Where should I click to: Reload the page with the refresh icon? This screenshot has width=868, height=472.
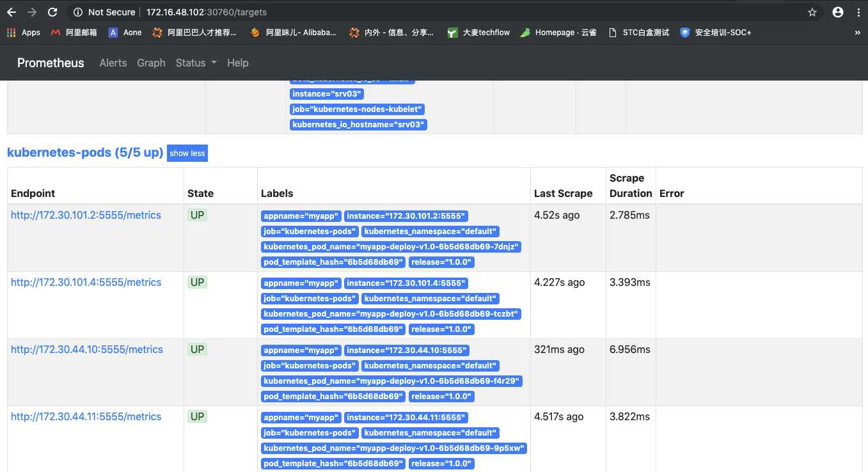[x=52, y=12]
